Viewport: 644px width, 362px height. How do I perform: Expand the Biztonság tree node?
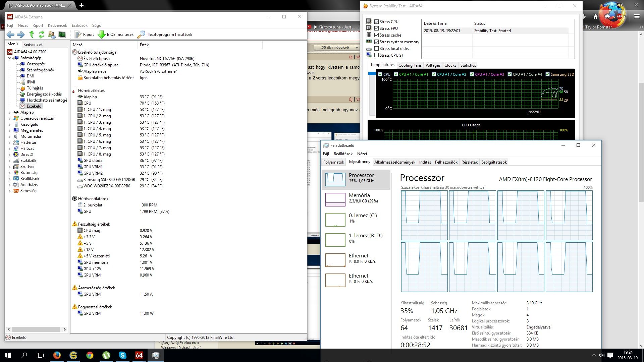pyautogui.click(x=9, y=173)
